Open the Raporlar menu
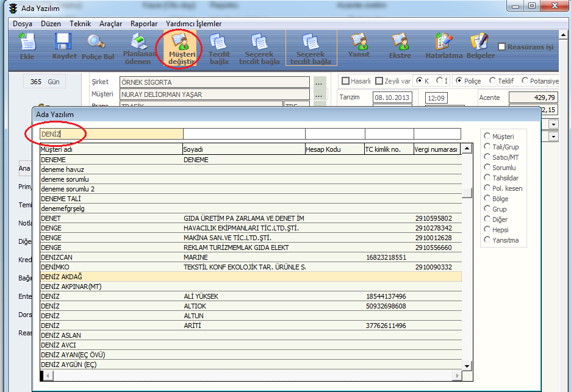 [x=144, y=24]
